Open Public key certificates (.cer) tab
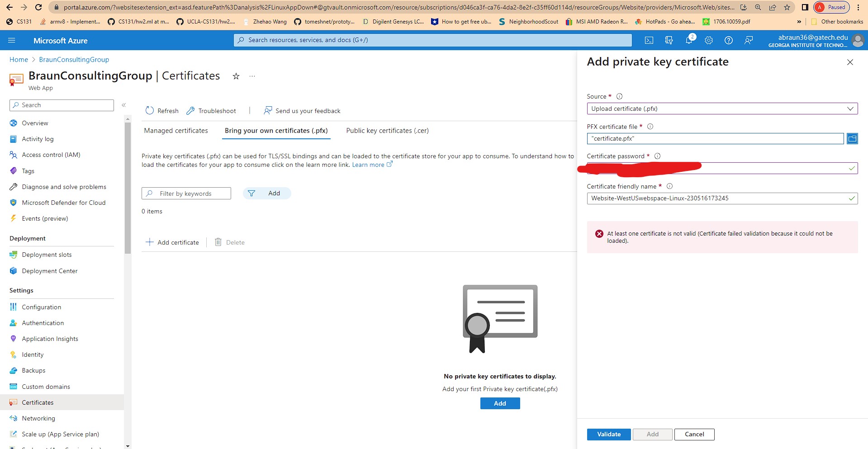The width and height of the screenshot is (868, 449). click(x=387, y=131)
